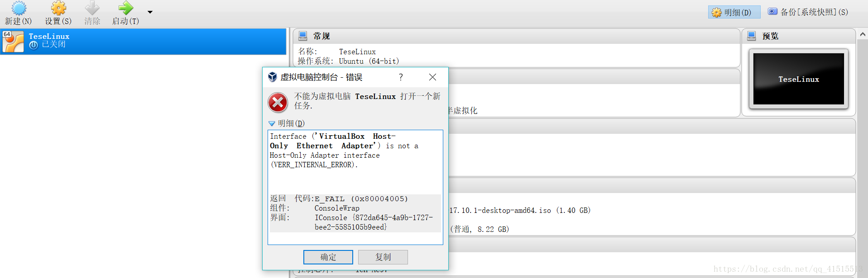Select the Details (明细) view button
The height and width of the screenshot is (278, 868).
tap(734, 12)
